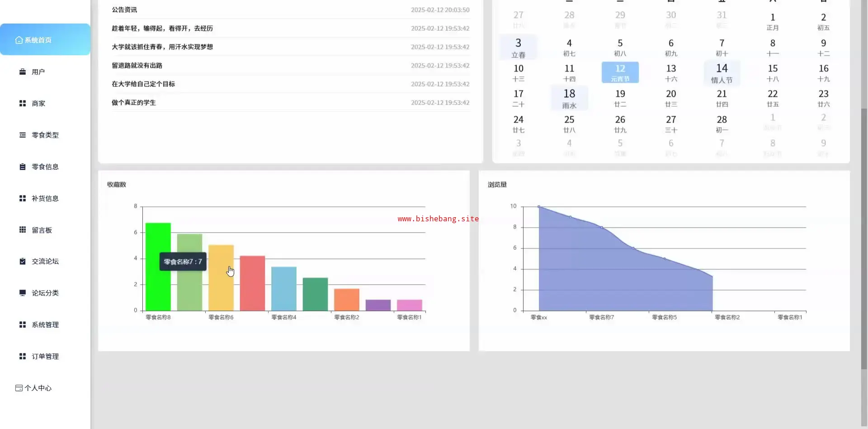Click the card icon next to 个人中心
The height and width of the screenshot is (429, 868).
pyautogui.click(x=19, y=388)
